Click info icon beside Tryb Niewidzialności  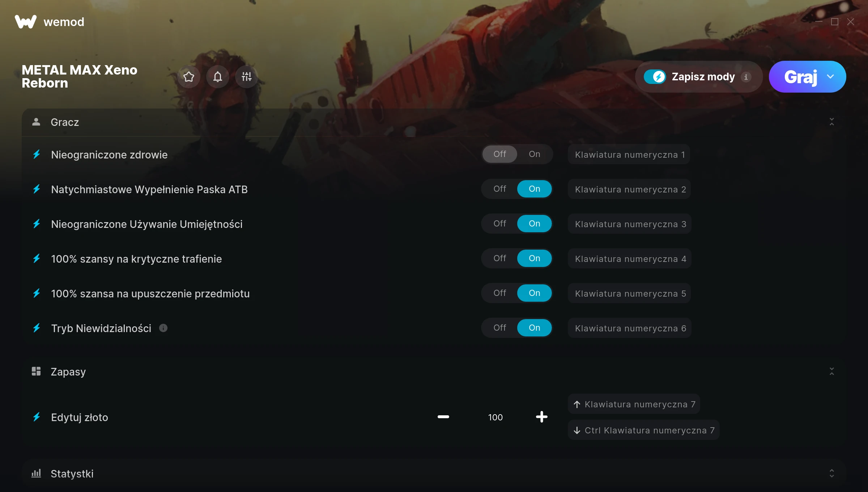pyautogui.click(x=163, y=328)
